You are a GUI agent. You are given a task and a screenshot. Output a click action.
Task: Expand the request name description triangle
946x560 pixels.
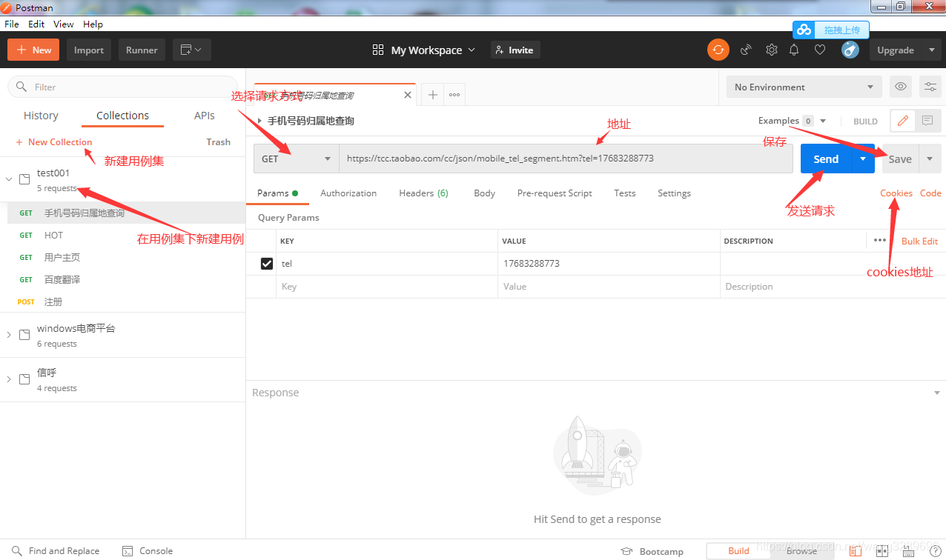click(259, 121)
